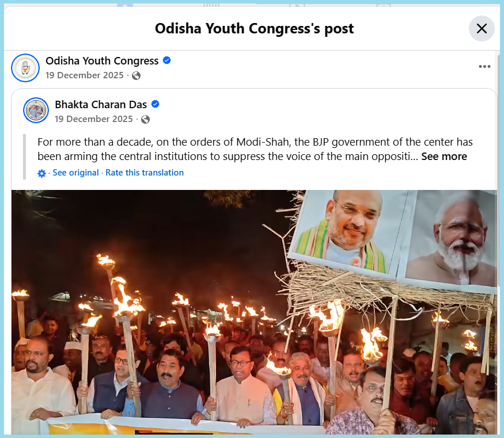The image size is (504, 438).
Task: Click the public globe icon under Bhakta Charan Das
Action: [x=146, y=119]
